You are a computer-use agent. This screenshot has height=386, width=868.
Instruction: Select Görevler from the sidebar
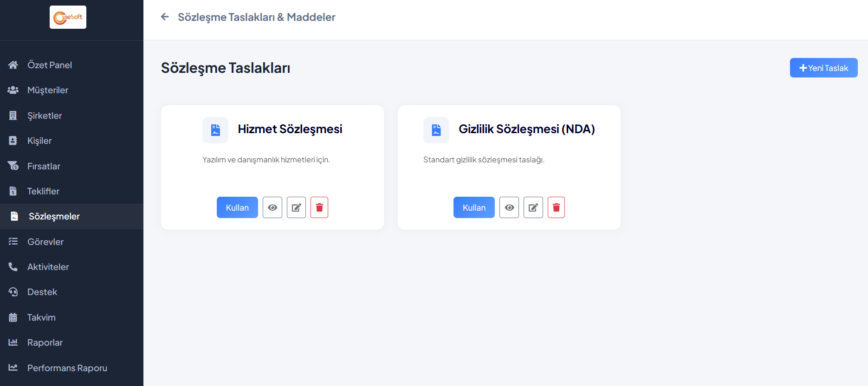(45, 242)
